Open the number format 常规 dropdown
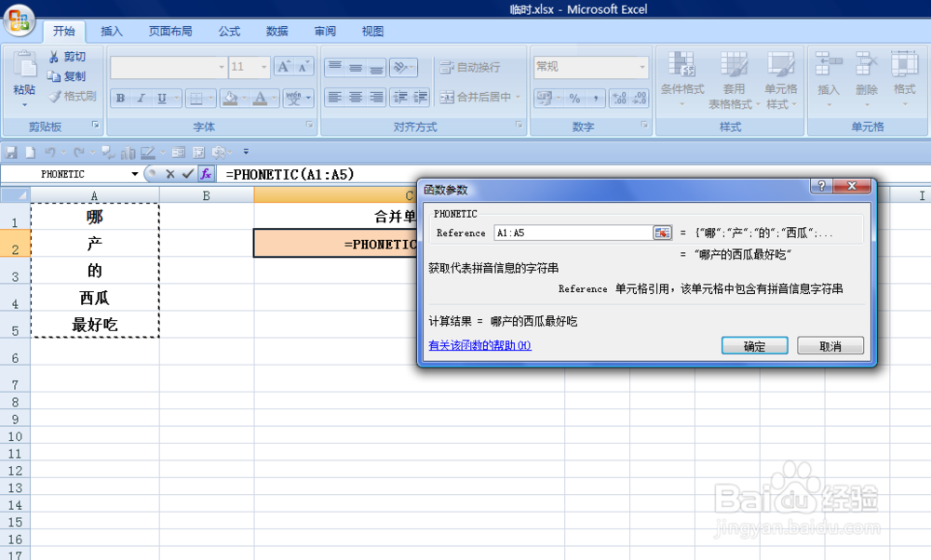 (x=642, y=67)
